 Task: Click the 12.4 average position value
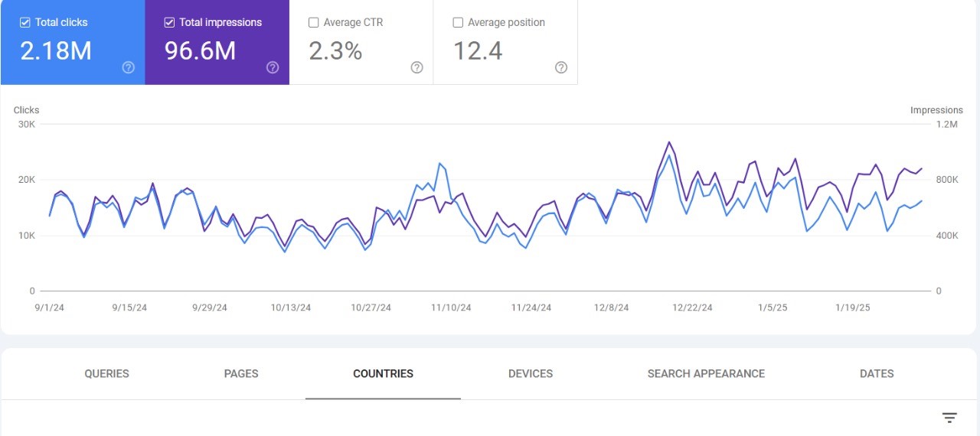point(478,50)
